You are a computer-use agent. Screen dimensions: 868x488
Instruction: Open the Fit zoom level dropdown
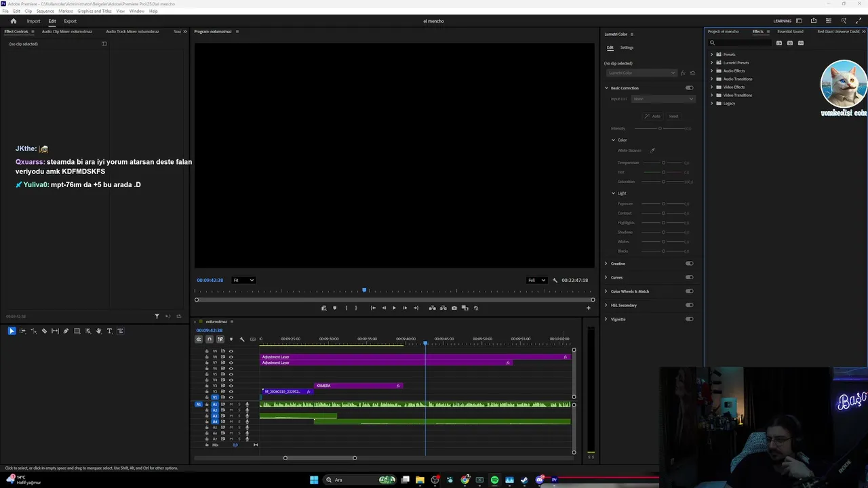(x=243, y=280)
